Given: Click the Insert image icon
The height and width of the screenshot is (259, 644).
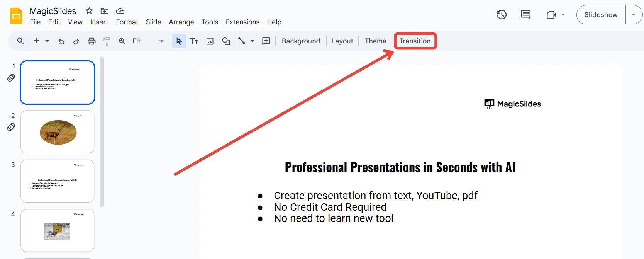Looking at the screenshot, I should coord(210,41).
